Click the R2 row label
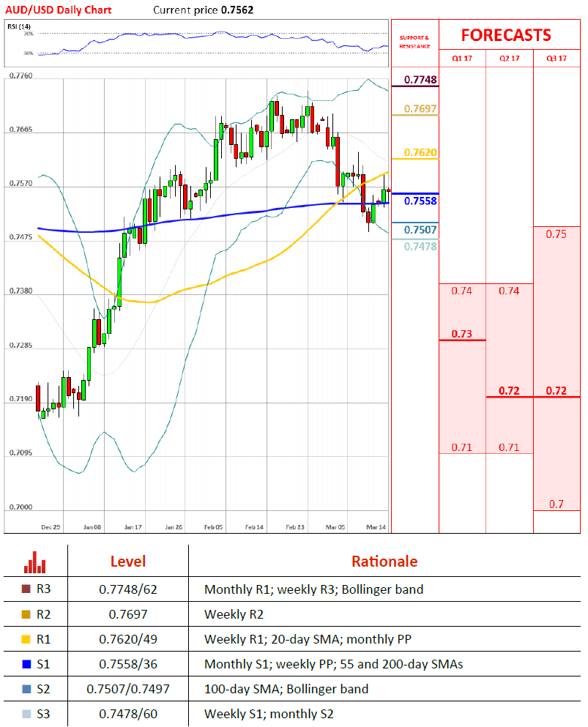Image resolution: width=588 pixels, height=727 pixels. (43, 614)
